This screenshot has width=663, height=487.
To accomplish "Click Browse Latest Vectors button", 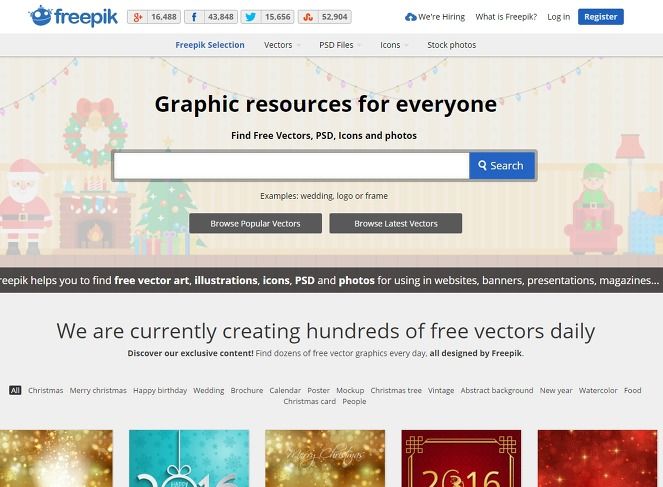I will 396,223.
